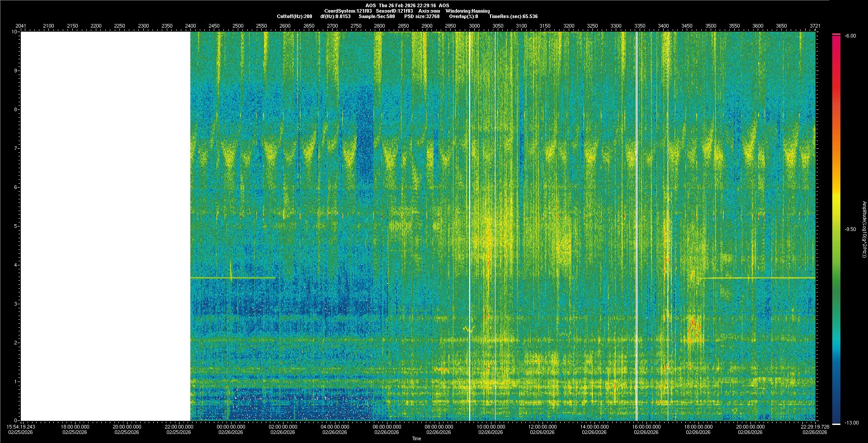Click the start timestamp '15:54:19.243'
This screenshot has width=868, height=443.
click(21, 427)
